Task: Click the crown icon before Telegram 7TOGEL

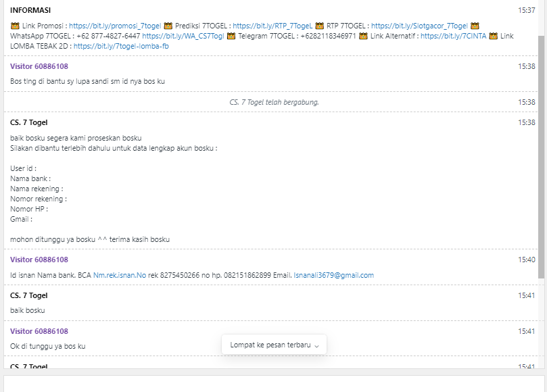Action: [231, 36]
